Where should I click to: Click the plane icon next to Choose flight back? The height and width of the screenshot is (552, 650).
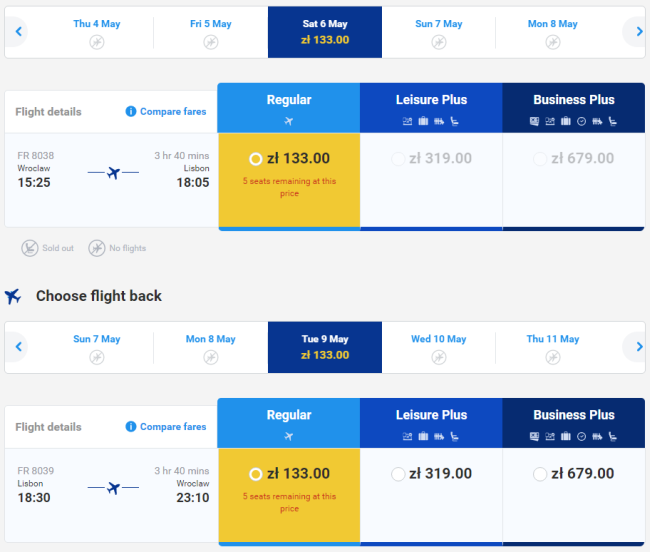click(x=14, y=296)
